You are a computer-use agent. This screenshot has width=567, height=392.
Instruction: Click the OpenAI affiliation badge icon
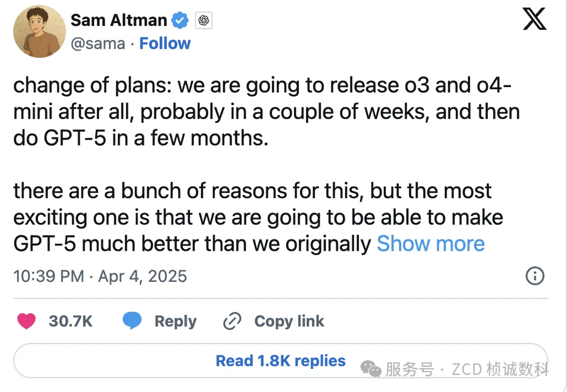pos(204,21)
